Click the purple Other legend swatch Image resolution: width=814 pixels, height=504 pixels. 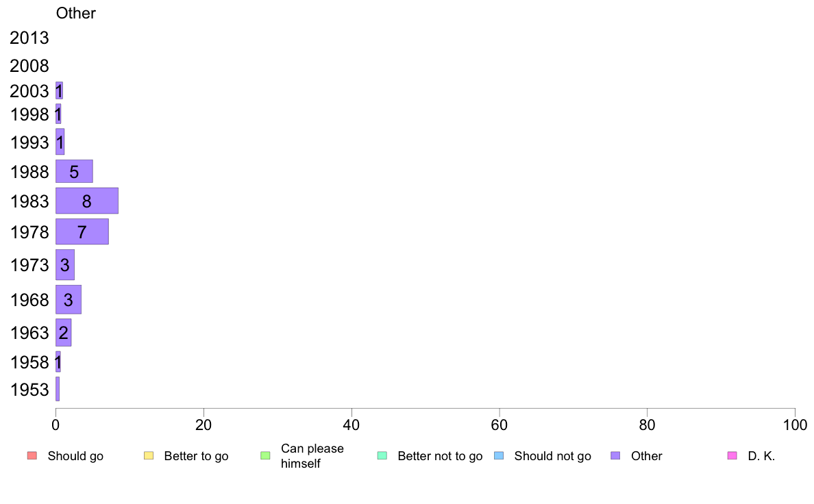tap(616, 456)
